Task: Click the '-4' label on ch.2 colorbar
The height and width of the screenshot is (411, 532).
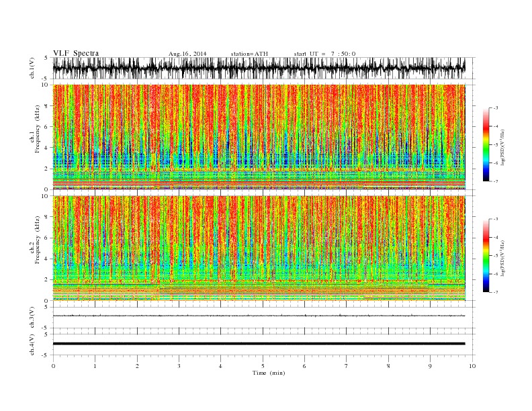Action: [x=496, y=237]
